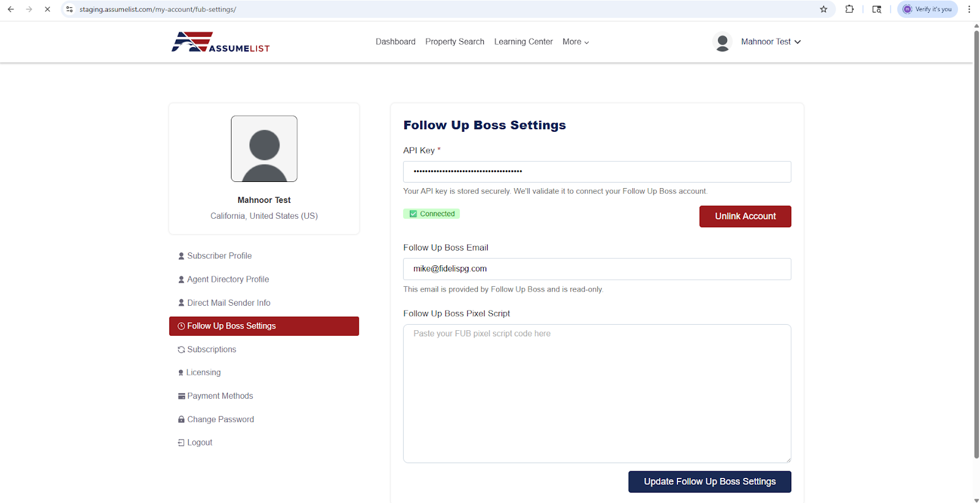The height and width of the screenshot is (503, 980).
Task: Click the 'This email is provided' read-only note
Action: [x=503, y=289]
